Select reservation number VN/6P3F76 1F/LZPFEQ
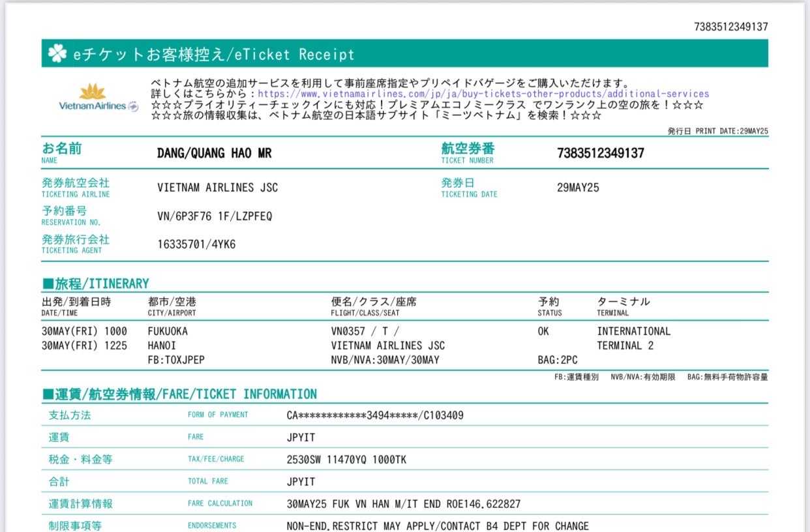Screen dimensions: 810x532 215,216
